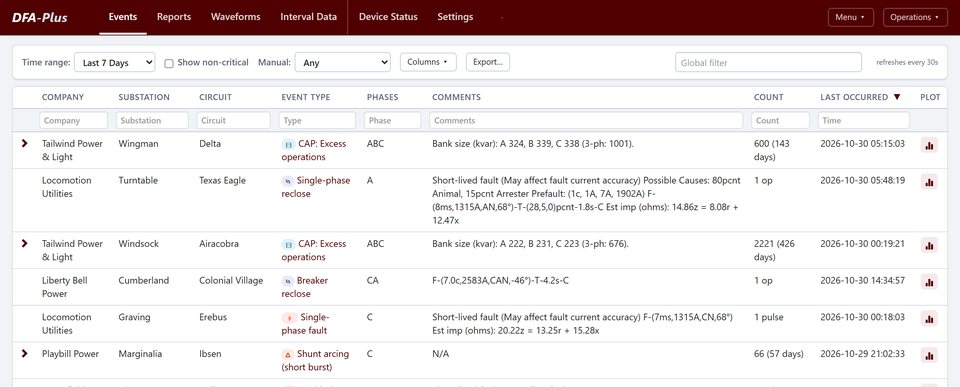Sort by Phases column header

click(x=382, y=97)
